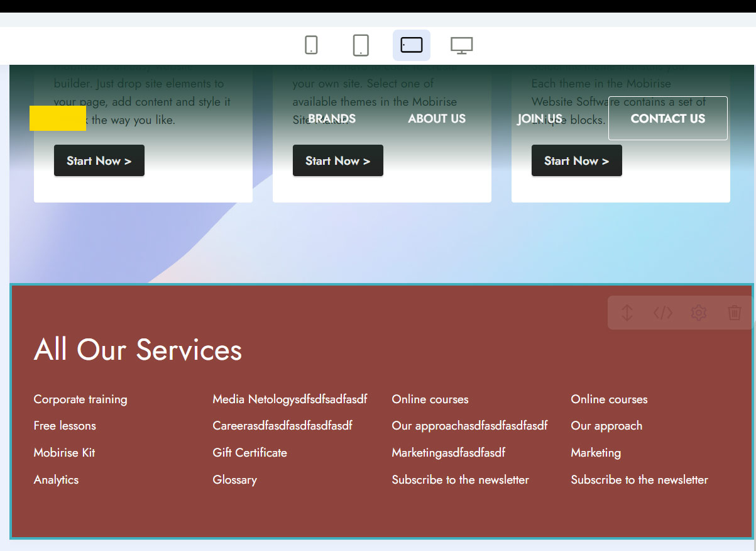This screenshot has height=551, width=756.
Task: Open the block code editor icon
Action: [x=663, y=313]
